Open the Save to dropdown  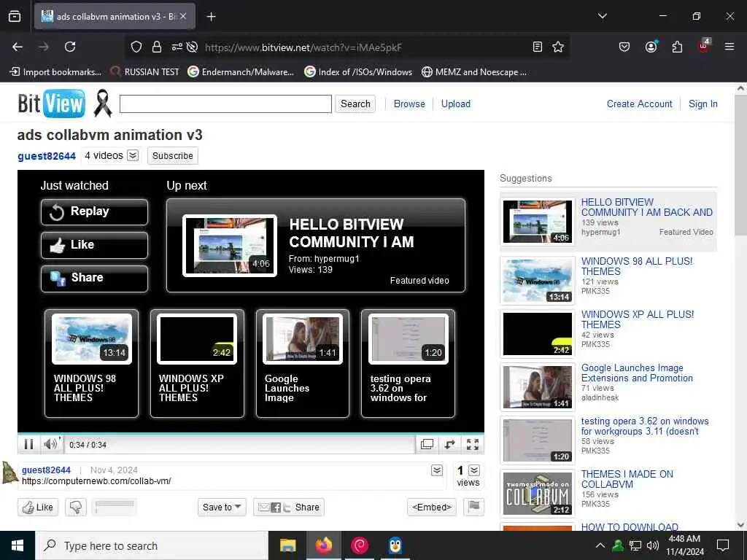pos(222,507)
